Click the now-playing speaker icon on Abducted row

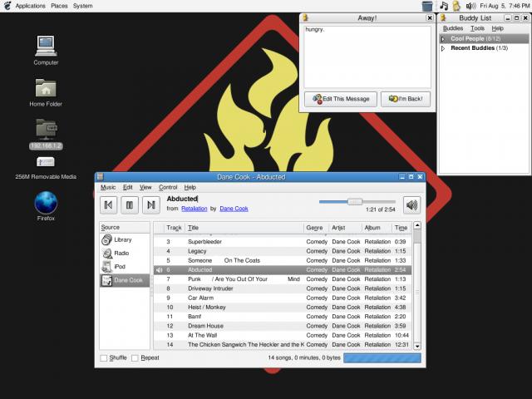pyautogui.click(x=159, y=270)
